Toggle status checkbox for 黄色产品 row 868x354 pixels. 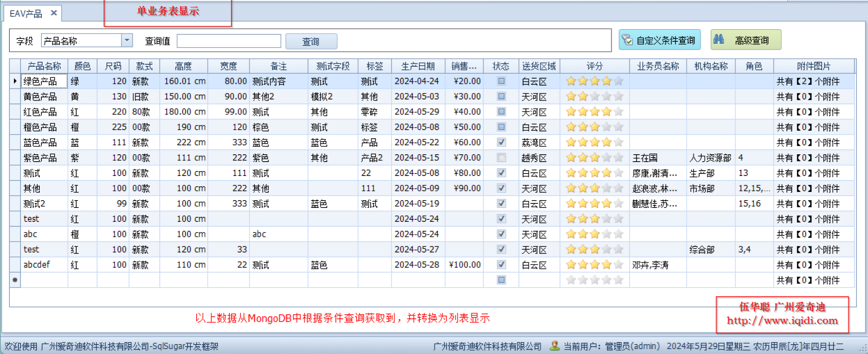[x=501, y=96]
